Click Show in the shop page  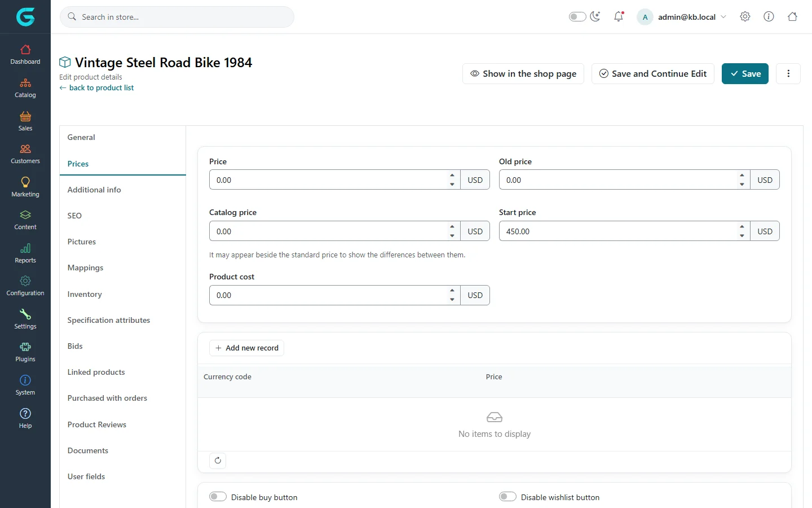[x=523, y=73]
